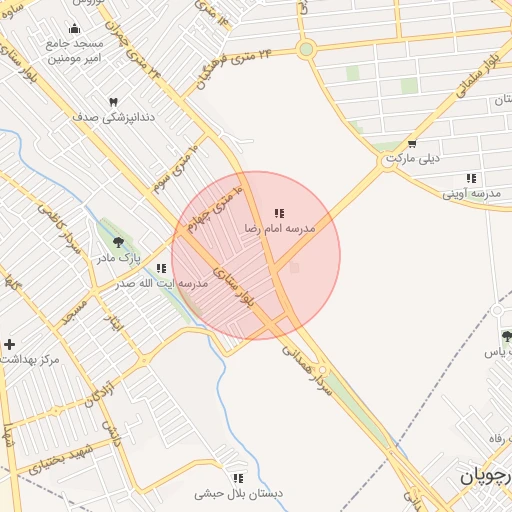This screenshot has width=512, height=512.
Task: Select the ۱۰ متری سوم street label
Action: click(x=176, y=169)
